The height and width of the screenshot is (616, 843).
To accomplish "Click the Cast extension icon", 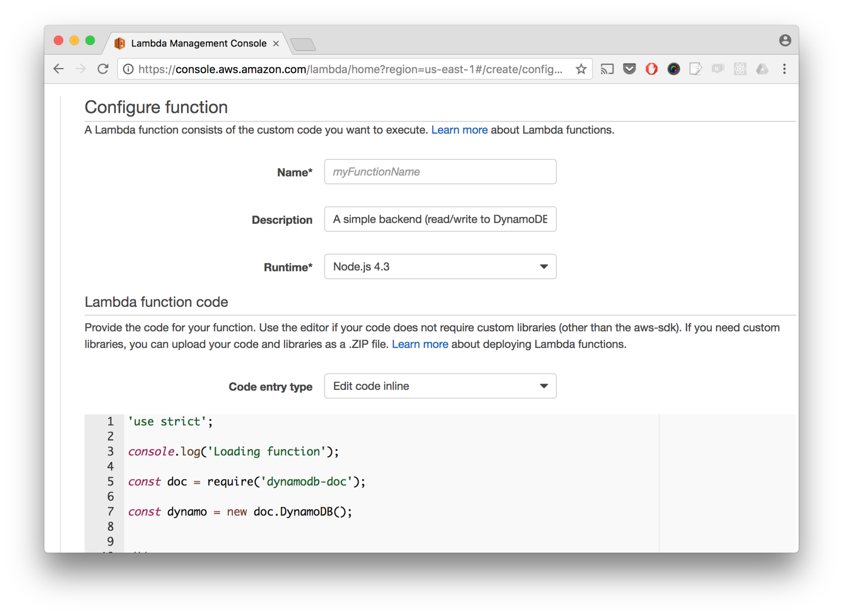I will 607,69.
